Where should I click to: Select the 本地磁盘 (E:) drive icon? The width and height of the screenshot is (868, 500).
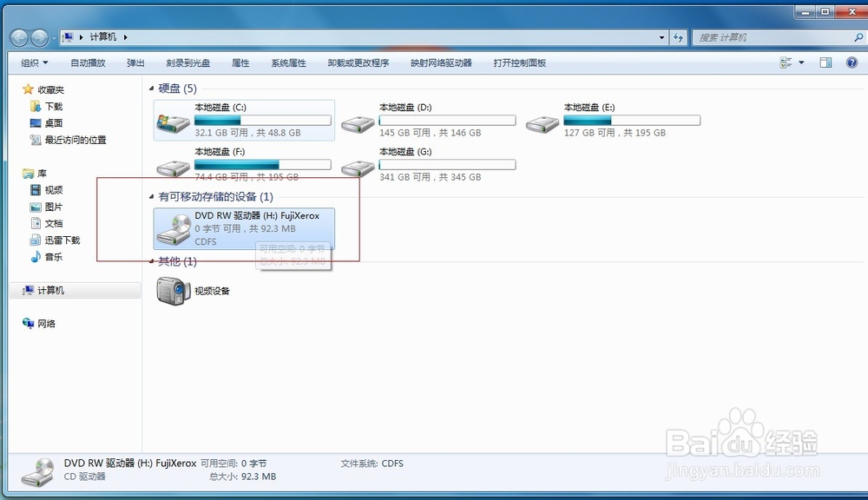click(x=542, y=124)
